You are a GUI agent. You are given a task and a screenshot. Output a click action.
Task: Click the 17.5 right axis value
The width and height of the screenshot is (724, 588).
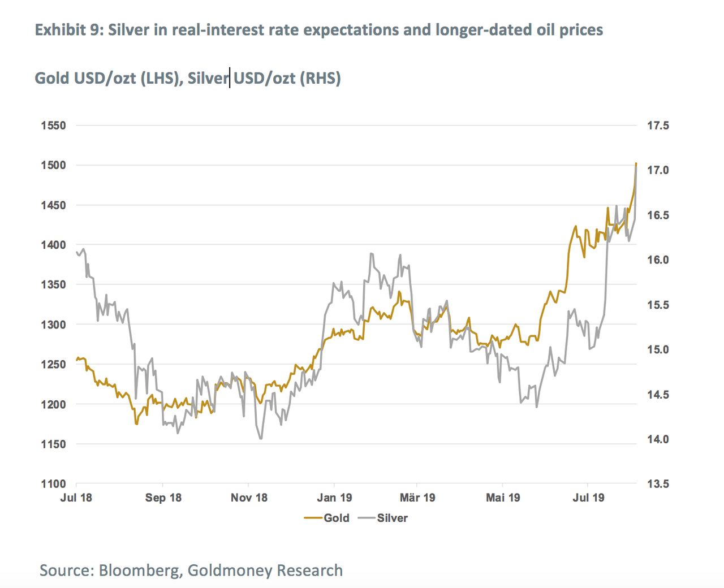pyautogui.click(x=658, y=126)
